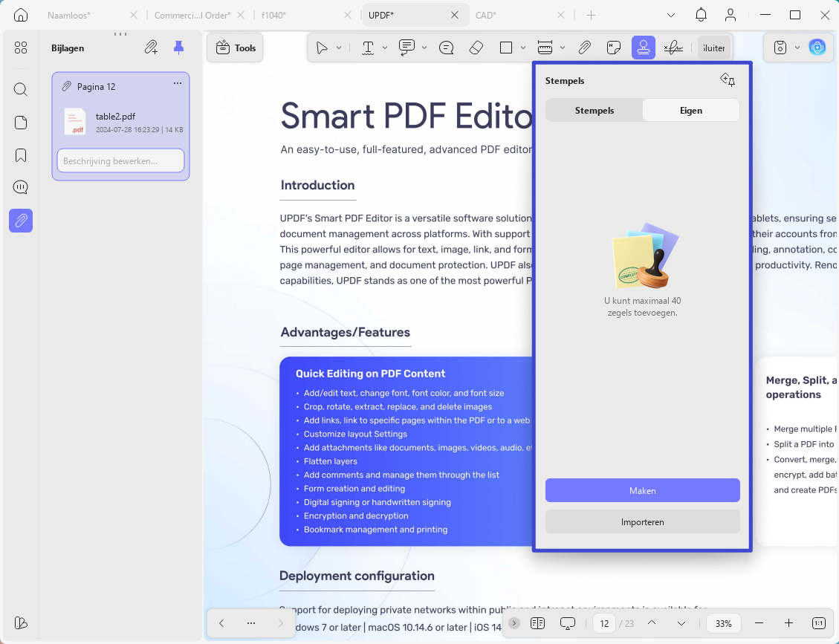Expand the shape tool dropdown arrow
839x644 pixels.
(x=522, y=48)
